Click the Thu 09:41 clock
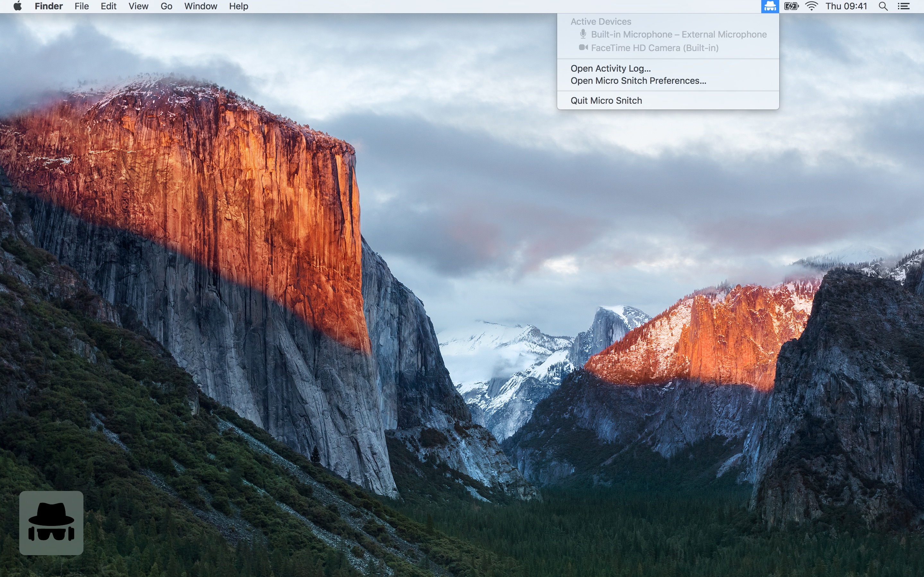This screenshot has width=924, height=577. 846,6
